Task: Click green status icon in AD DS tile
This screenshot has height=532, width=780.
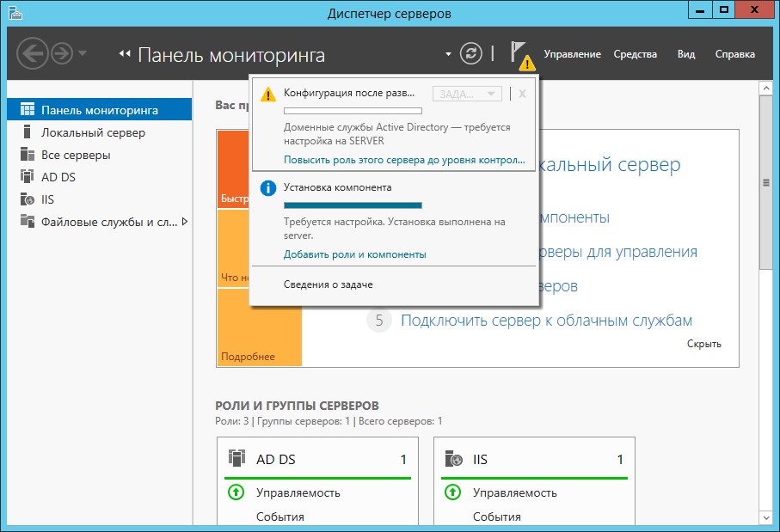Action: 236,492
